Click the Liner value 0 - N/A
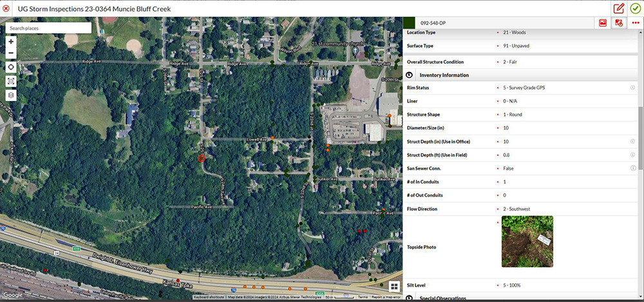644x302 pixels. [x=511, y=101]
